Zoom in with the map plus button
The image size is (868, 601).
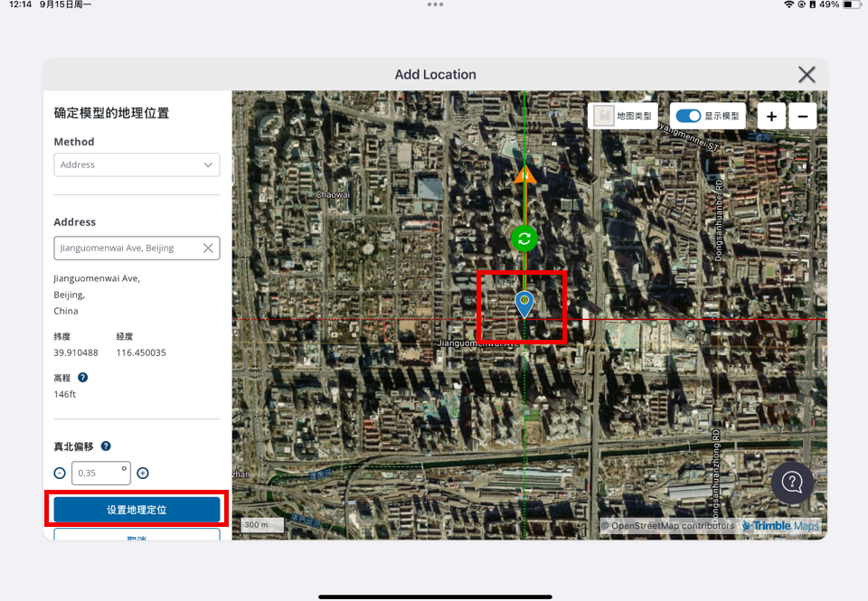(x=771, y=117)
